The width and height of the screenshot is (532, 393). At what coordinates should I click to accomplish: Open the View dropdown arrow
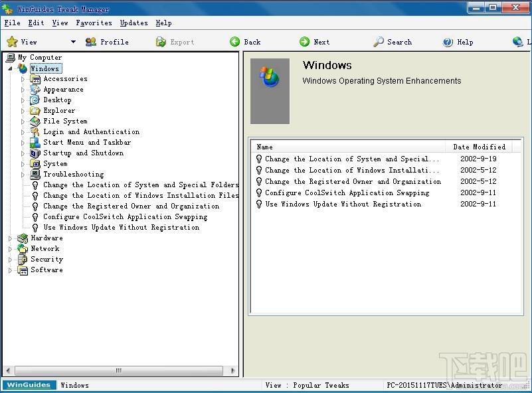click(x=73, y=42)
